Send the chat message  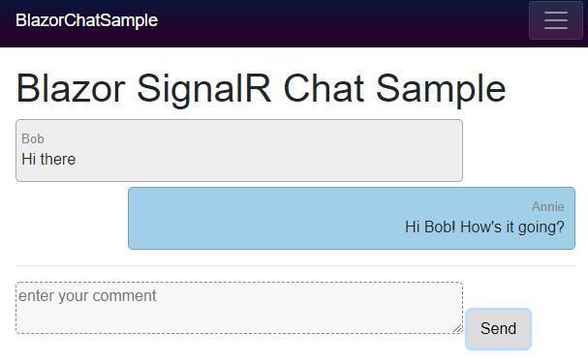point(498,329)
